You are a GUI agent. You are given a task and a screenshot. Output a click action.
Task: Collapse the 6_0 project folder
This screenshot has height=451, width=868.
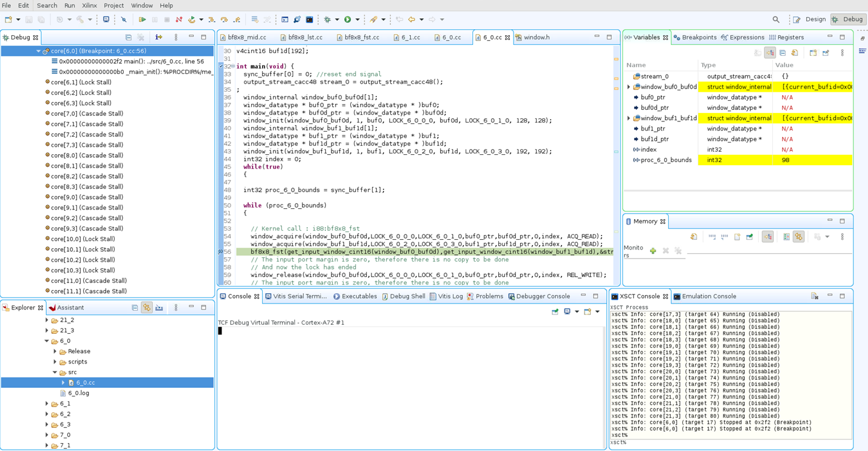click(47, 341)
